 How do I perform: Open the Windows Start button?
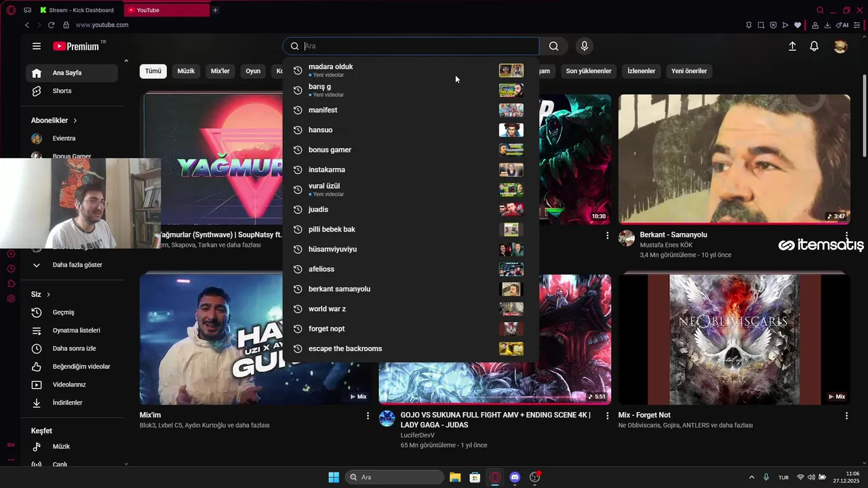coord(334,477)
